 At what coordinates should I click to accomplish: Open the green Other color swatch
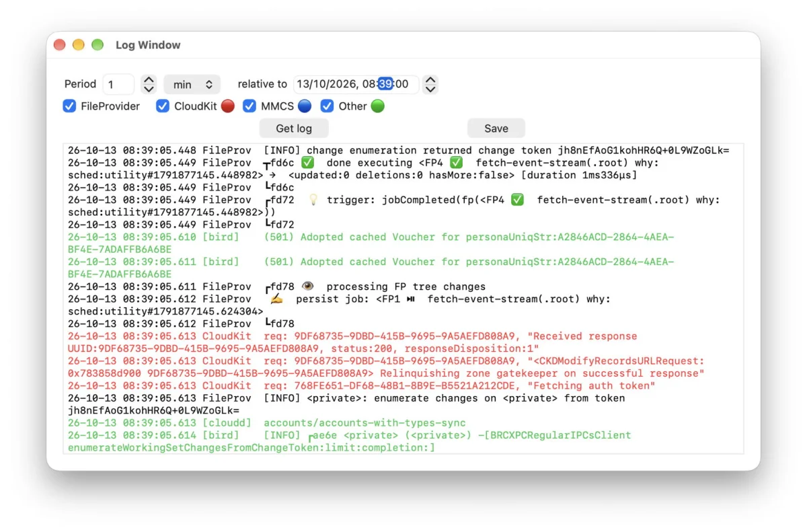pos(378,106)
